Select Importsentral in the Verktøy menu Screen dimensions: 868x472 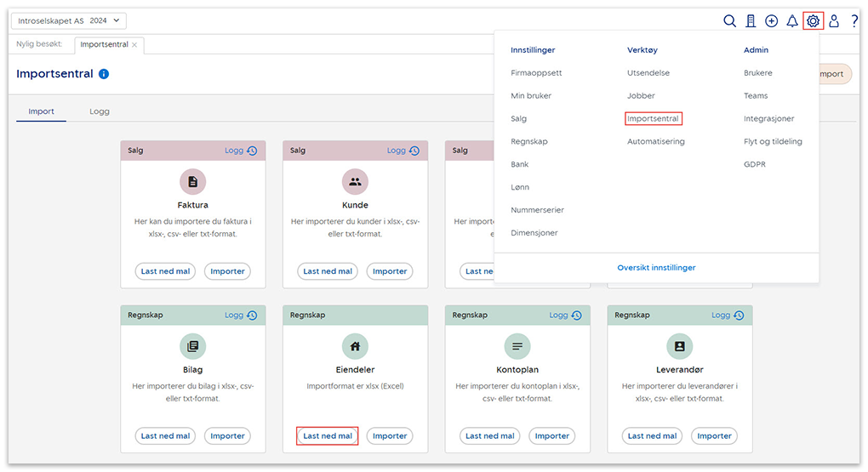point(653,119)
